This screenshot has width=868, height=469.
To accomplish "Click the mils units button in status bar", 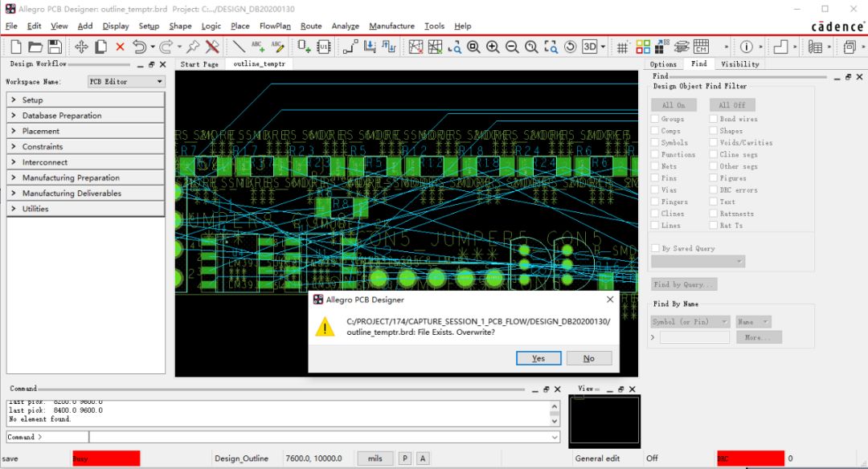I will (375, 459).
